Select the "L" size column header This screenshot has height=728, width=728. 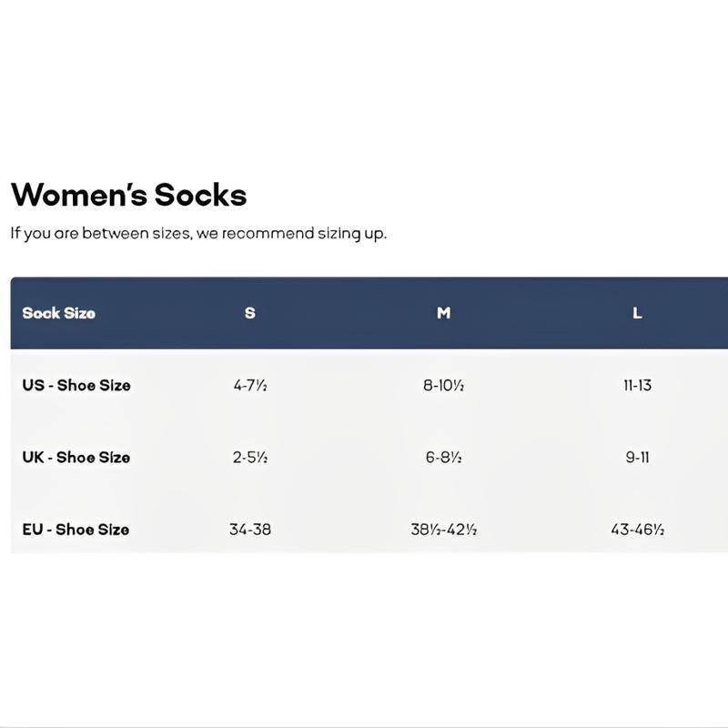click(637, 313)
